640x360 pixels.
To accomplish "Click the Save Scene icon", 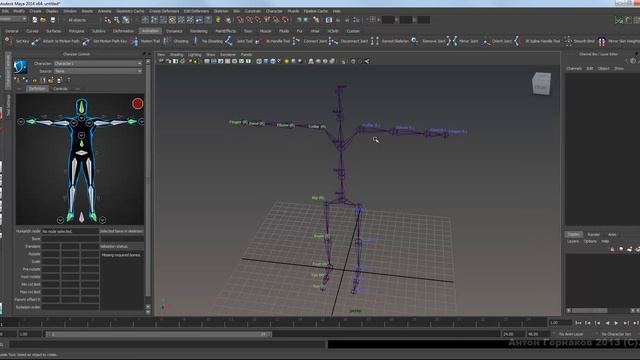I will [x=52, y=20].
